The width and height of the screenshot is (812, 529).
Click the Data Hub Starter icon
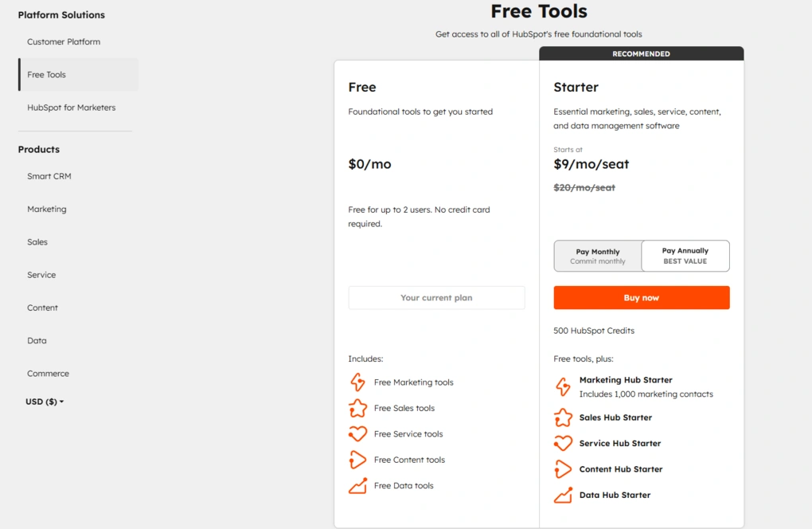point(563,495)
